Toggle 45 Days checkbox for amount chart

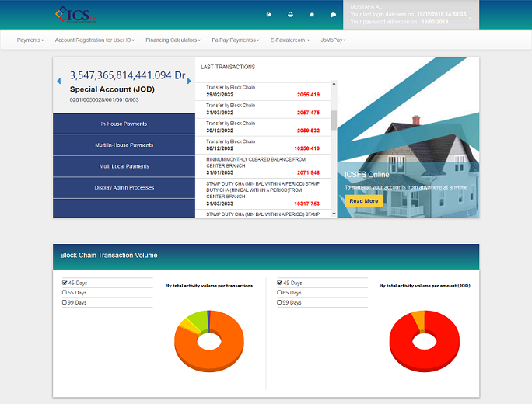coord(279,283)
